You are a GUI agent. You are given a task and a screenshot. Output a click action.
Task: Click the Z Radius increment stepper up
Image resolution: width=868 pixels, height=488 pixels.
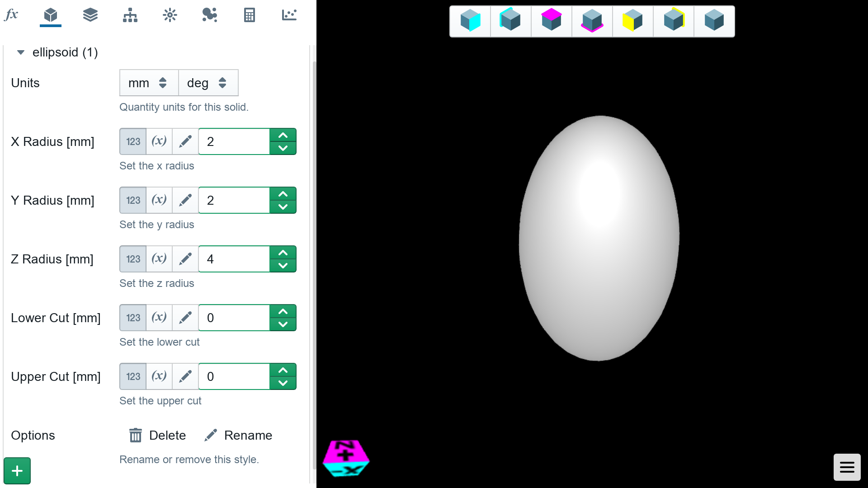283,252
